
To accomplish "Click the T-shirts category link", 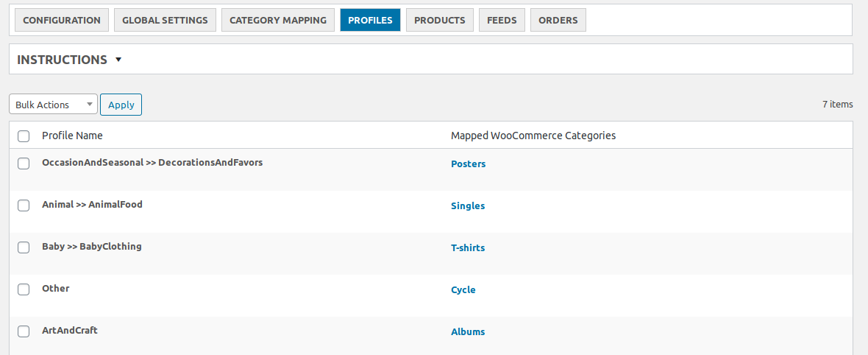I will (x=468, y=248).
